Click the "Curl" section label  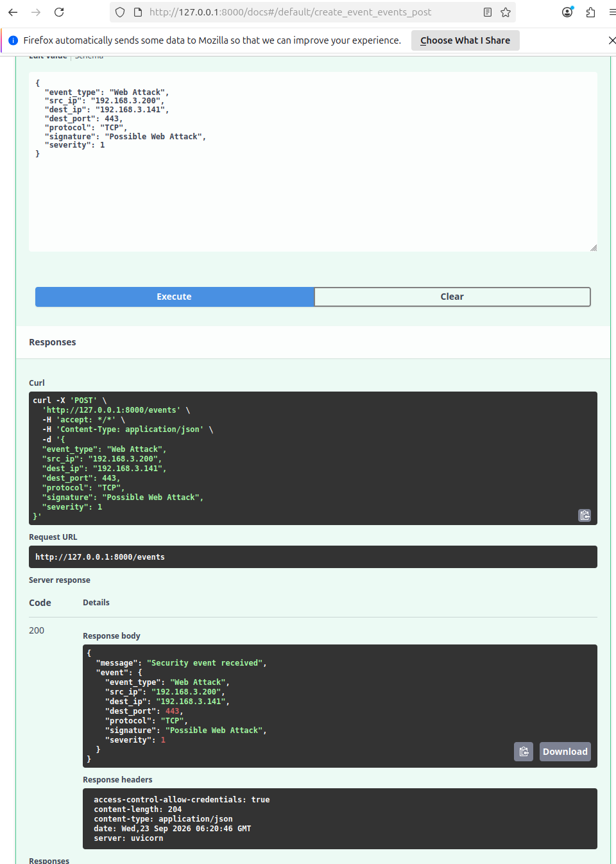click(37, 383)
